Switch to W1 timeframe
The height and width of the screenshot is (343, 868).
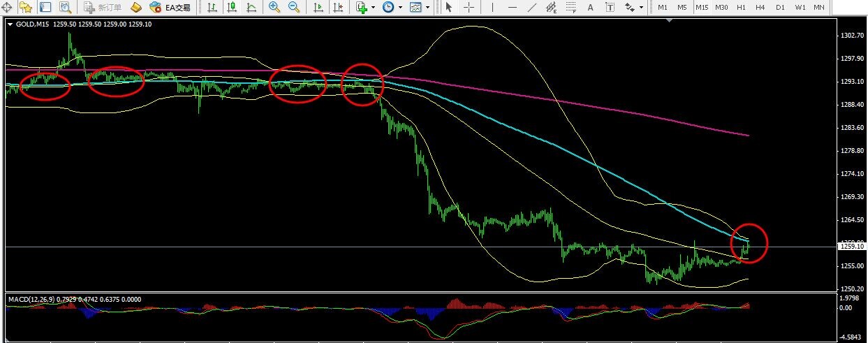point(800,8)
